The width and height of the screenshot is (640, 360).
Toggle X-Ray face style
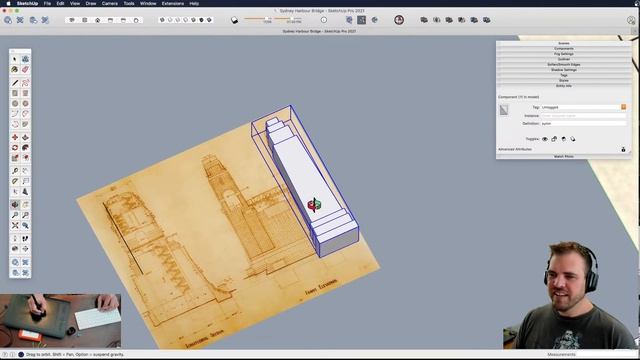click(x=162, y=20)
